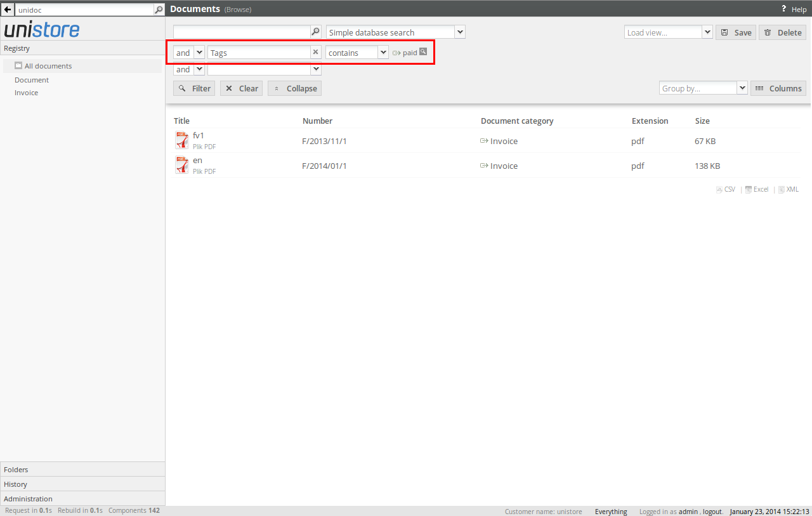Viewport: 812px width, 516px height.
Task: Export results as CSV
Action: coord(726,189)
